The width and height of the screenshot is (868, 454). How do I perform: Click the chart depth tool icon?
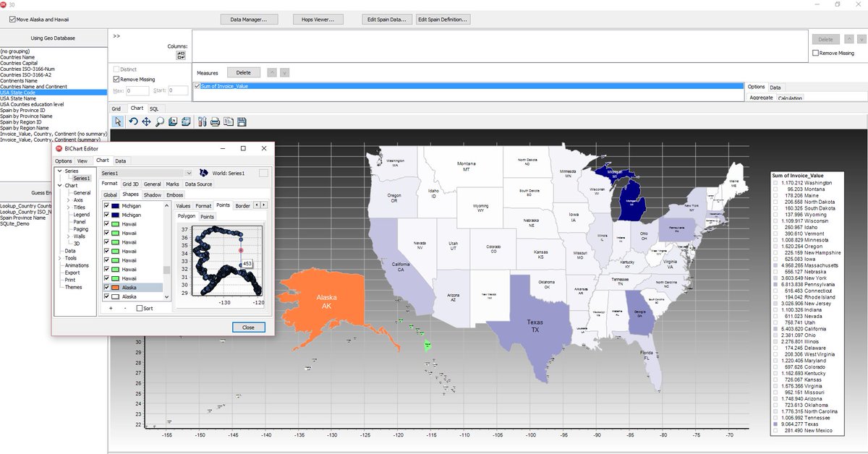172,121
